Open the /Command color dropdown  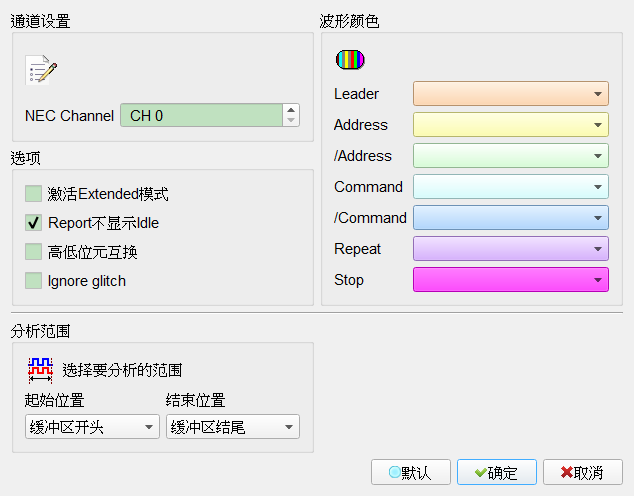point(511,217)
